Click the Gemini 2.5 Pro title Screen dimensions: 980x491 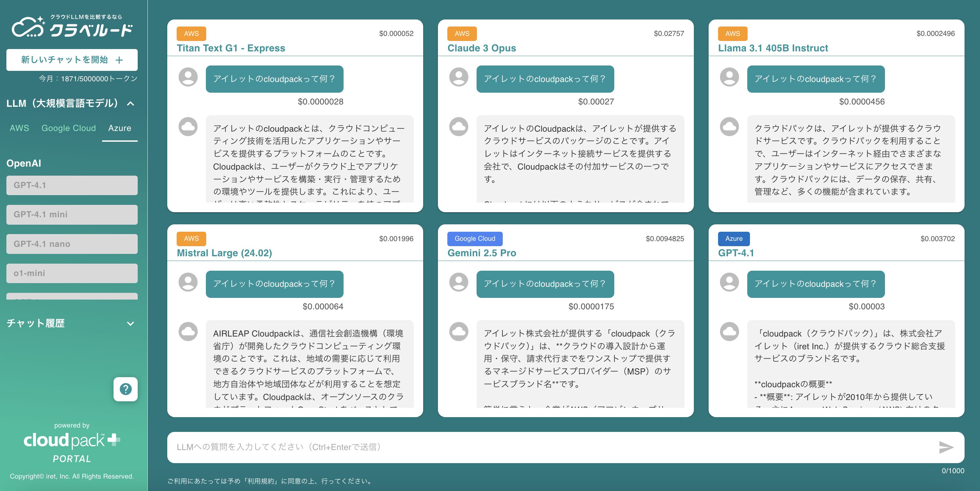click(482, 253)
